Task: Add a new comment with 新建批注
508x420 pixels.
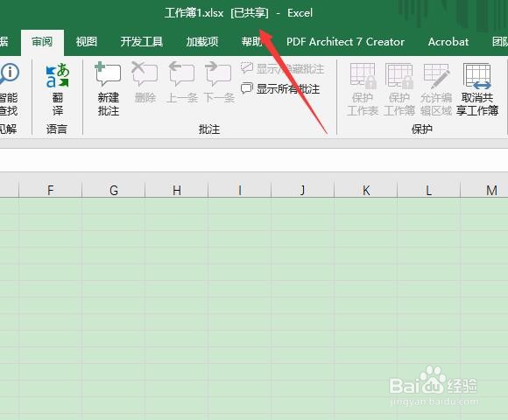Action: point(109,89)
